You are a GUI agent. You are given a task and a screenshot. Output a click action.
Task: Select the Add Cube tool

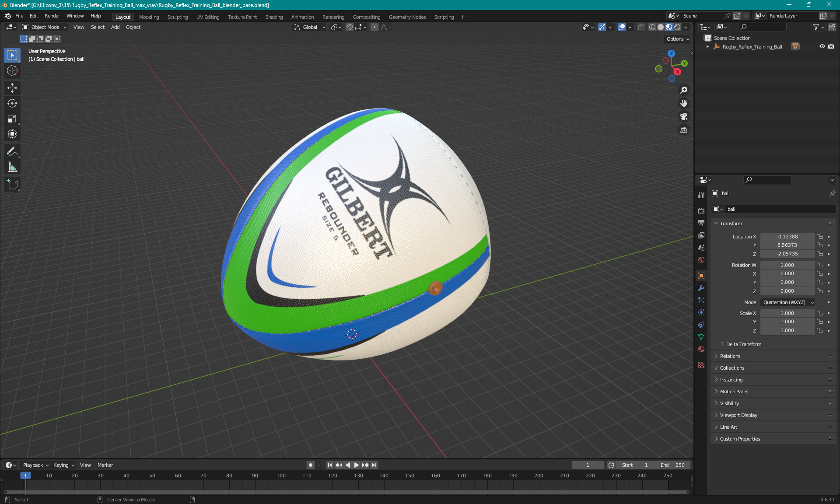pos(12,184)
